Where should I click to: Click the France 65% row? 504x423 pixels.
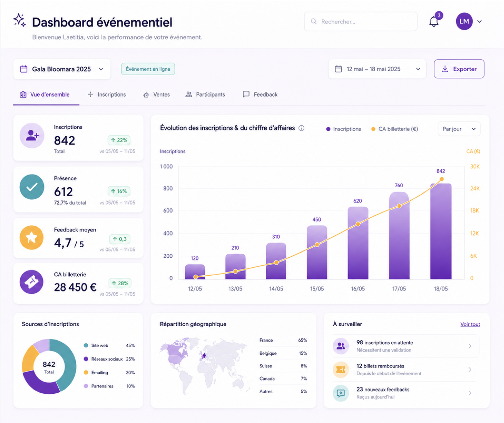[x=283, y=340]
